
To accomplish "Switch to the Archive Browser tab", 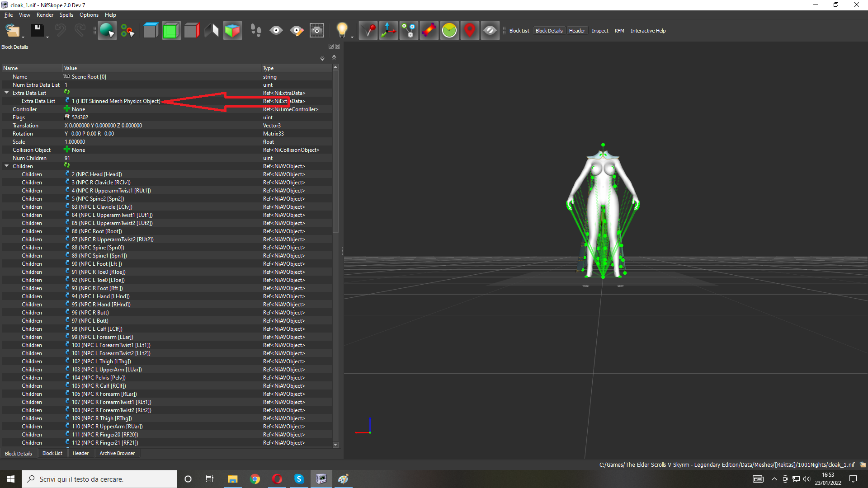I will (117, 453).
